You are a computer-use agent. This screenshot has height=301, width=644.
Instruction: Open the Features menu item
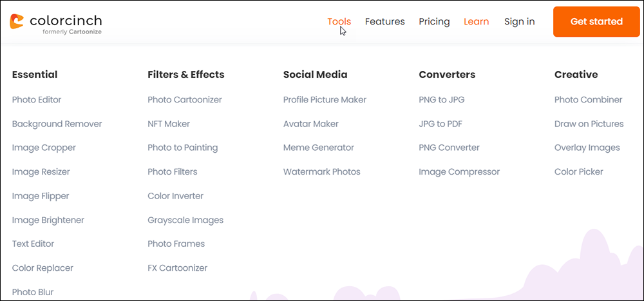pyautogui.click(x=385, y=21)
